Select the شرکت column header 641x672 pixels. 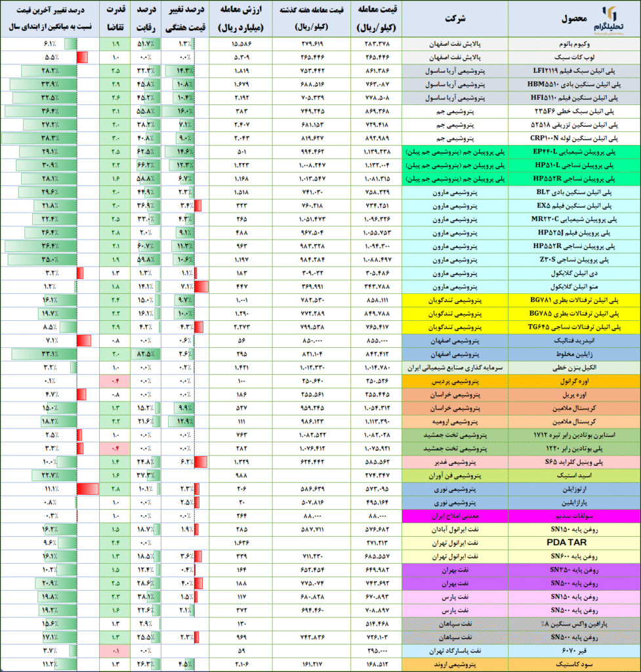(457, 18)
